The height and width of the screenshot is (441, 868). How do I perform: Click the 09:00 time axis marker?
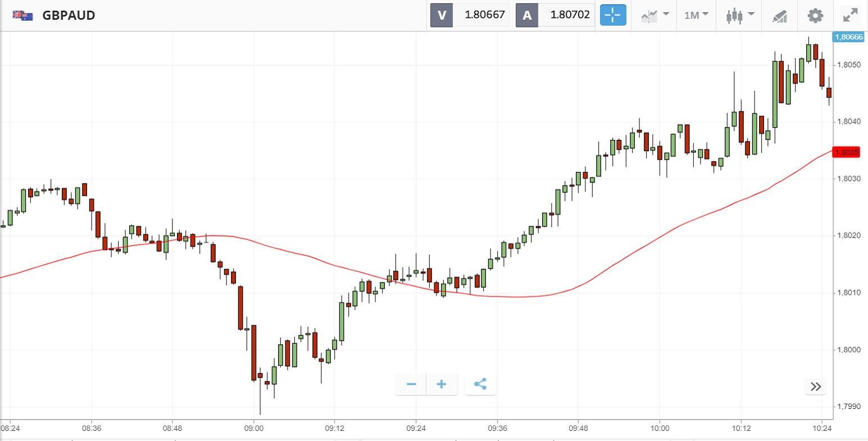point(254,428)
